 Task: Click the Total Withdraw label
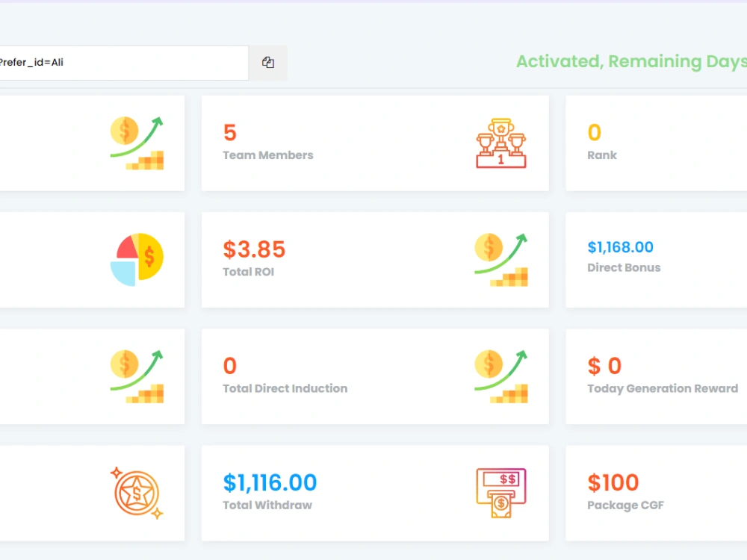[x=267, y=505]
